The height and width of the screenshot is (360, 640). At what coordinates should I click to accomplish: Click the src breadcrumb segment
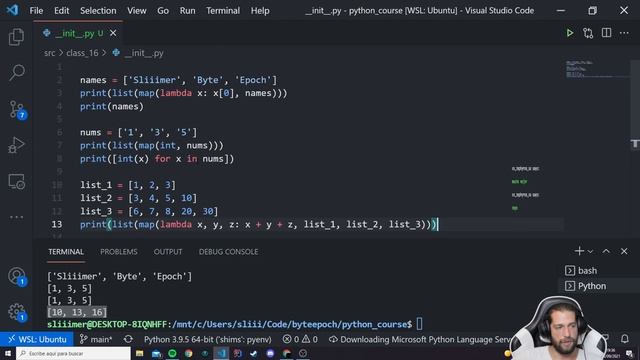[x=49, y=53]
